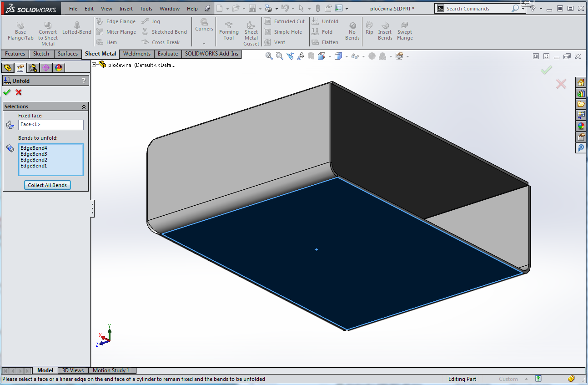Select EdgeBend3 in bends list

[x=34, y=154]
